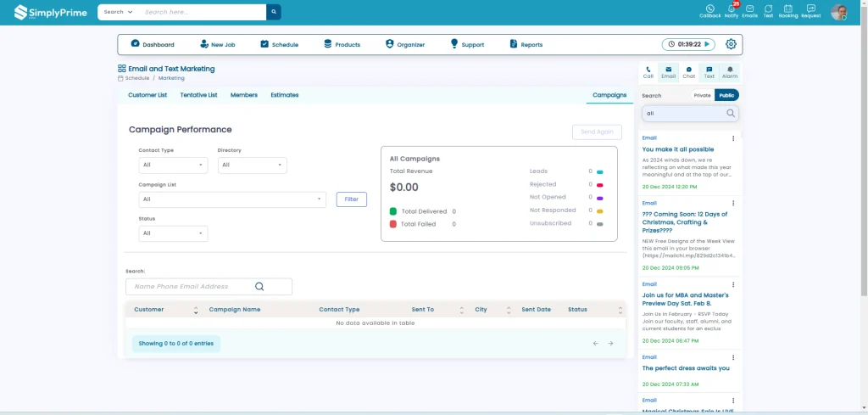Click side panel search field containing 'all'

pyautogui.click(x=690, y=113)
